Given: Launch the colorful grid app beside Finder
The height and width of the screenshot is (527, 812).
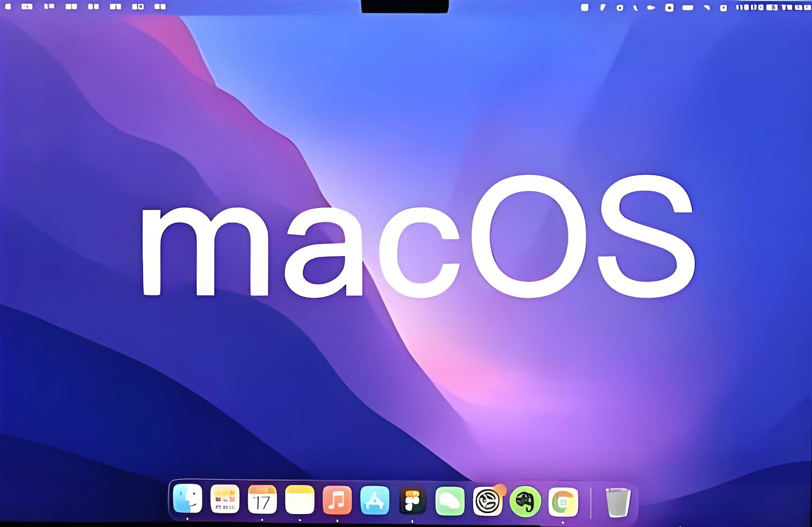Looking at the screenshot, I should (x=225, y=499).
